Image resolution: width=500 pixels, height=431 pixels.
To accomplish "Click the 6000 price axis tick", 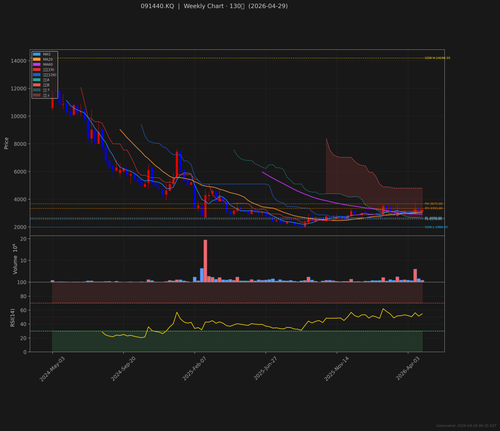I will coord(20,172).
